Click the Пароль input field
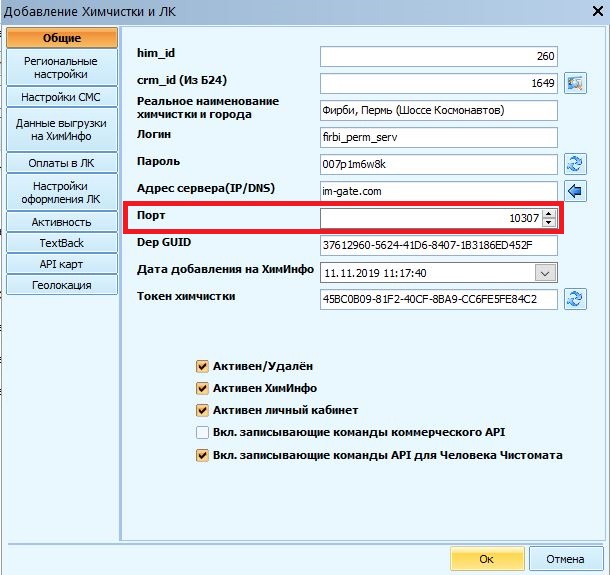Image resolution: width=610 pixels, height=575 pixels. 439,164
